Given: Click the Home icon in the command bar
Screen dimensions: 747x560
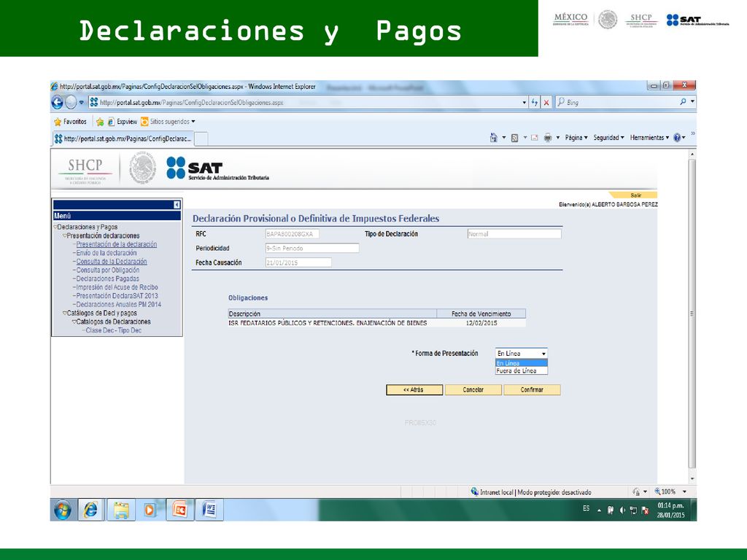Looking at the screenshot, I should 494,138.
